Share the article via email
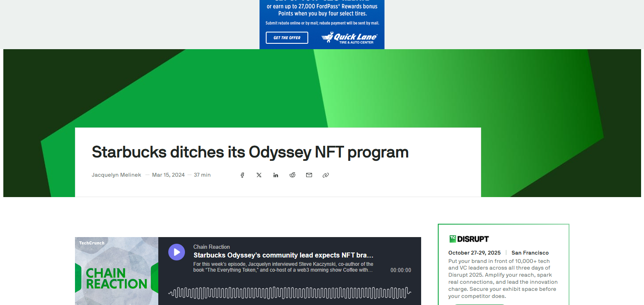644x305 pixels. [309, 175]
